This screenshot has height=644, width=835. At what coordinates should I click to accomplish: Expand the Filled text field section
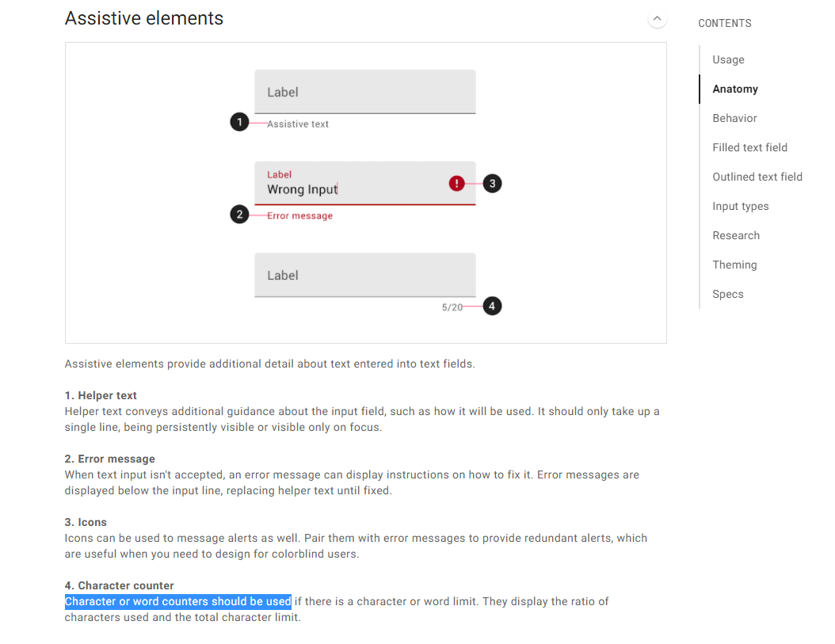[x=749, y=147]
